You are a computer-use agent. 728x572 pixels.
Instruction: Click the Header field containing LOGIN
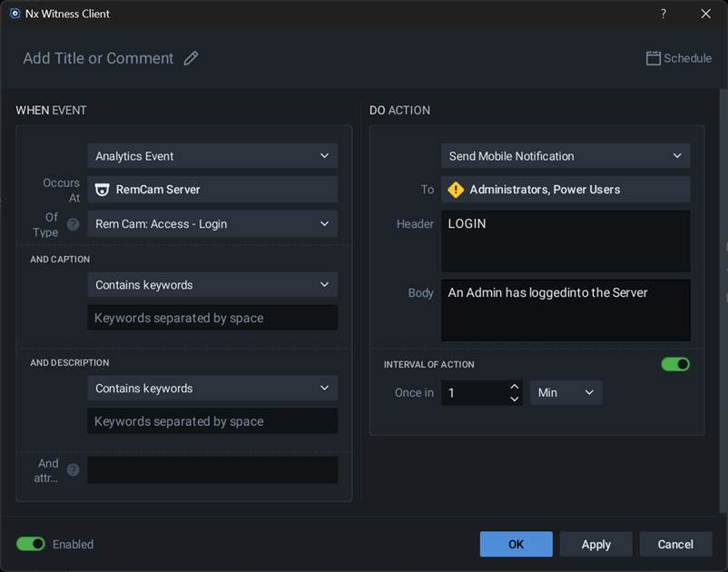[x=566, y=242]
